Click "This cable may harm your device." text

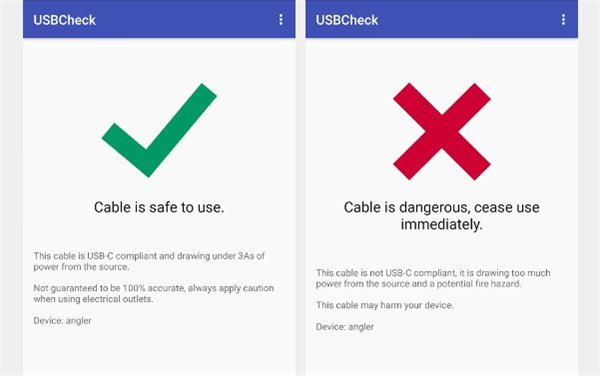(385, 305)
